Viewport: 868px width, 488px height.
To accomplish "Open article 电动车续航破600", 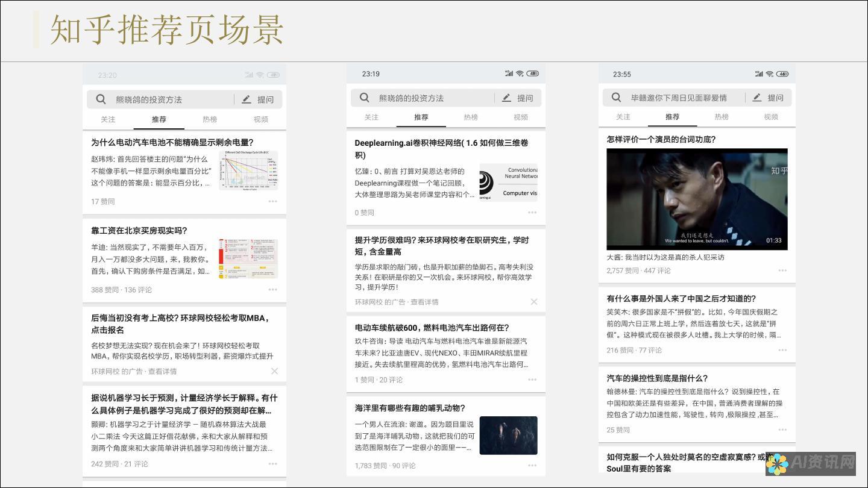I will point(432,328).
